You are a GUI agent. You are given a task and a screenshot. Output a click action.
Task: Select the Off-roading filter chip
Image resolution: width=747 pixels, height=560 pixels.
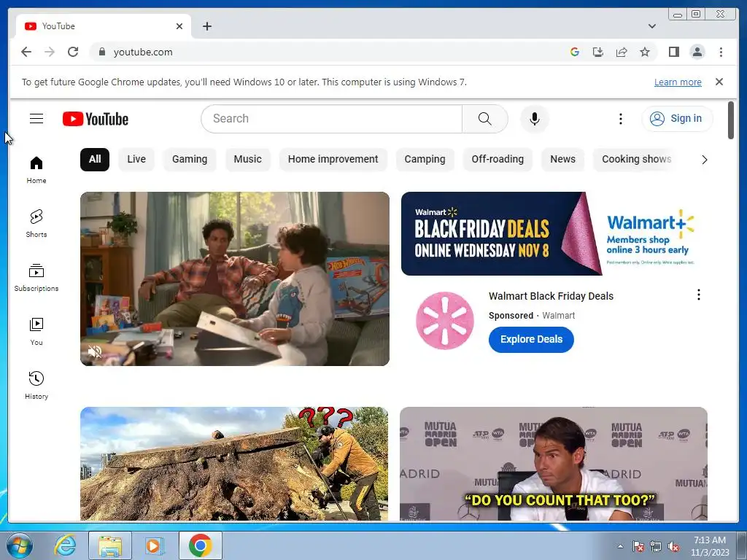coord(498,159)
